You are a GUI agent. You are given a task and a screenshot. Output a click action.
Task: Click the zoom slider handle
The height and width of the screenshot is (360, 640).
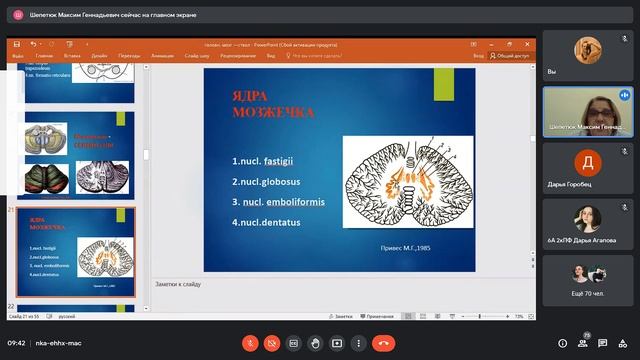coord(480,316)
